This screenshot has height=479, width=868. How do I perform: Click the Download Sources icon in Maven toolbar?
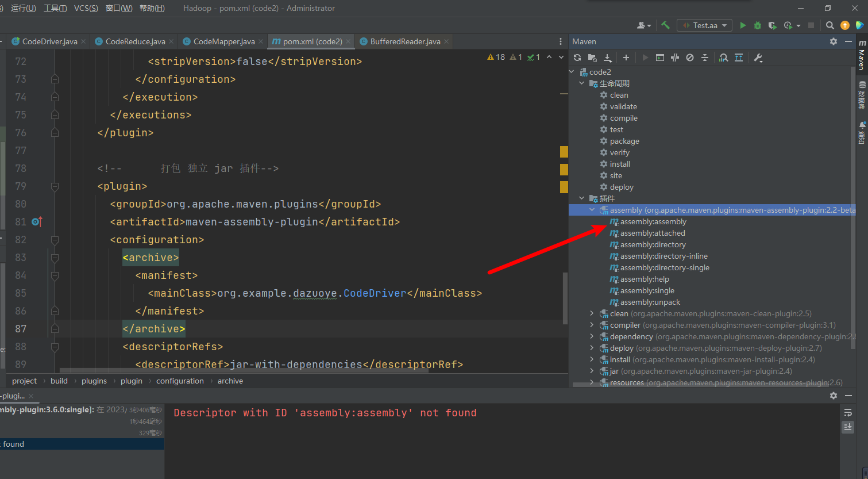click(x=607, y=58)
